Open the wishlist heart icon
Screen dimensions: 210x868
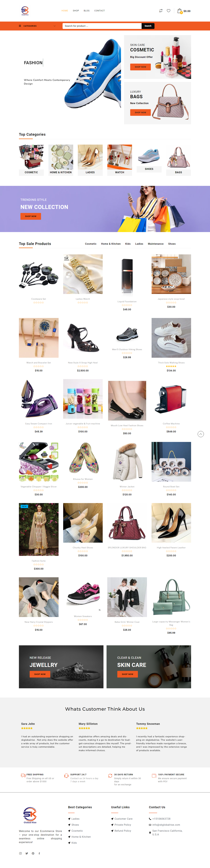[x=169, y=11]
